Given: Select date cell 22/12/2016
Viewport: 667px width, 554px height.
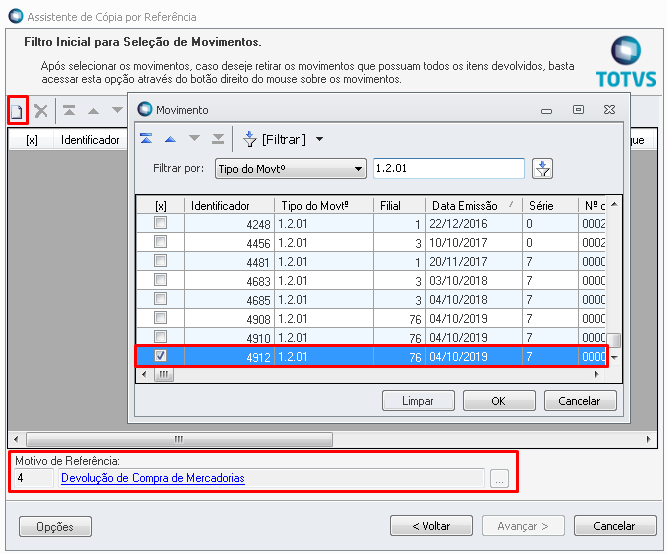Looking at the screenshot, I should coord(473,223).
